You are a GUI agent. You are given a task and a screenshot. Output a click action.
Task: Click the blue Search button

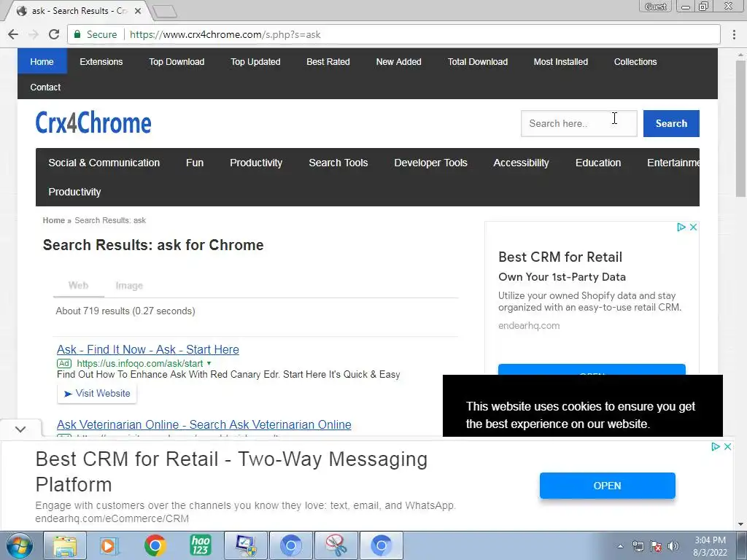point(671,123)
